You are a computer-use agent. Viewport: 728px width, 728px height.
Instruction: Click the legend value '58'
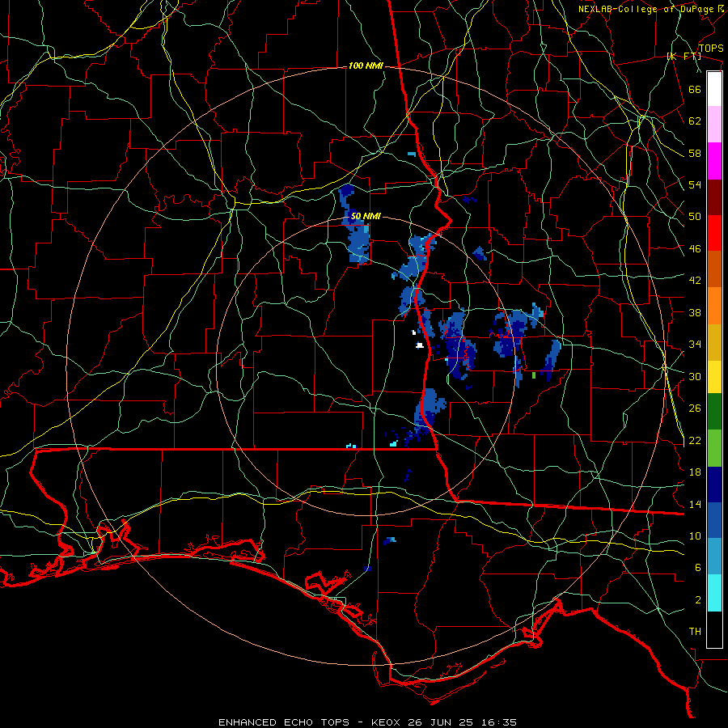(695, 153)
